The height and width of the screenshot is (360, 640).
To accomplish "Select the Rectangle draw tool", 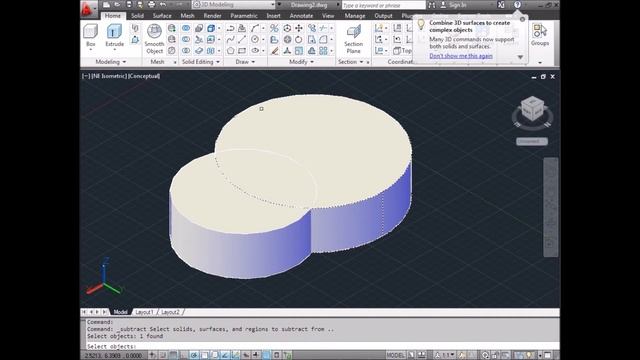I will 242,51.
